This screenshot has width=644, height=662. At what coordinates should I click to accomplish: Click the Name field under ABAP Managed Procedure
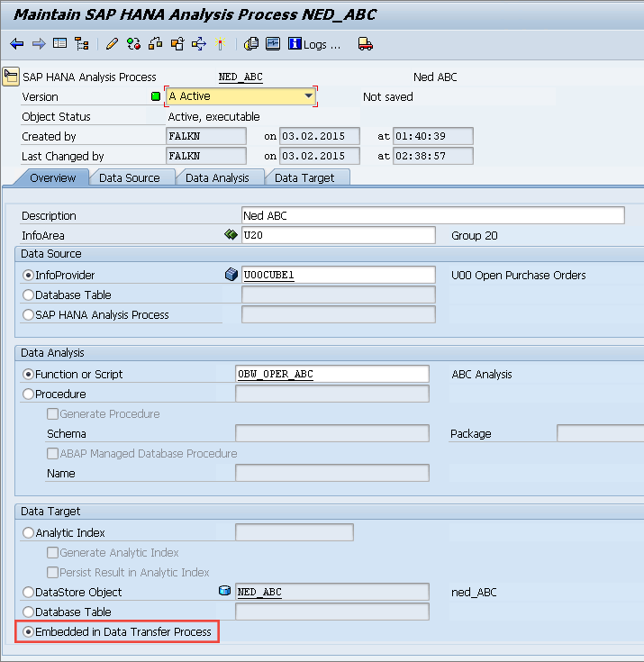332,473
